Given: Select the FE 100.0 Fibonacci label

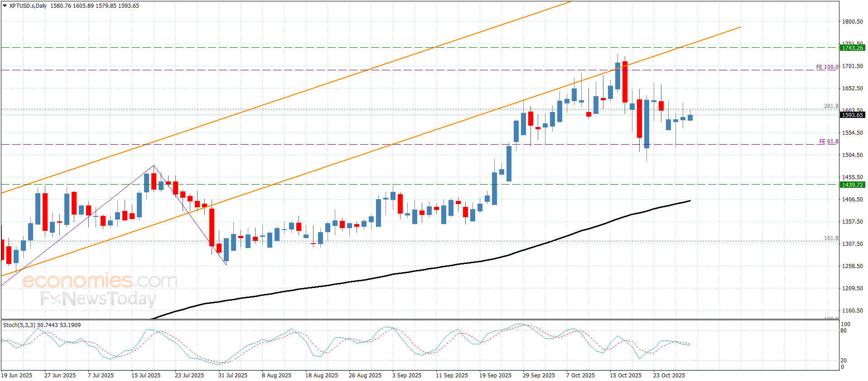Looking at the screenshot, I should click(x=827, y=67).
